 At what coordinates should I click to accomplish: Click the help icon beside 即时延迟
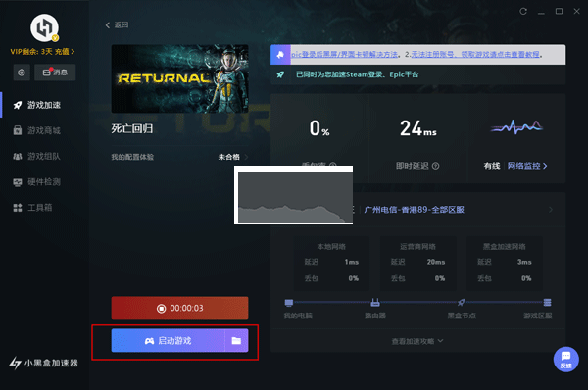coord(435,166)
